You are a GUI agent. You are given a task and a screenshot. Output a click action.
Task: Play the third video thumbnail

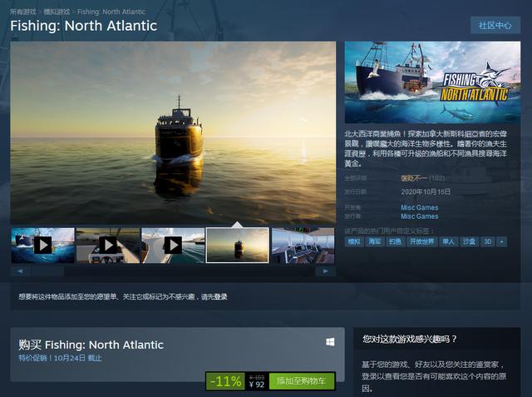coord(173,246)
